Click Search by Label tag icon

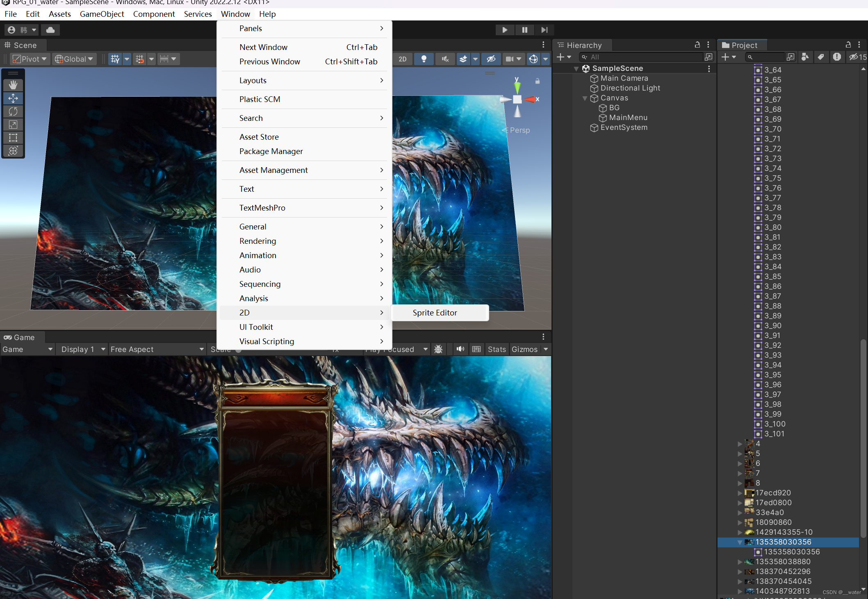(821, 57)
